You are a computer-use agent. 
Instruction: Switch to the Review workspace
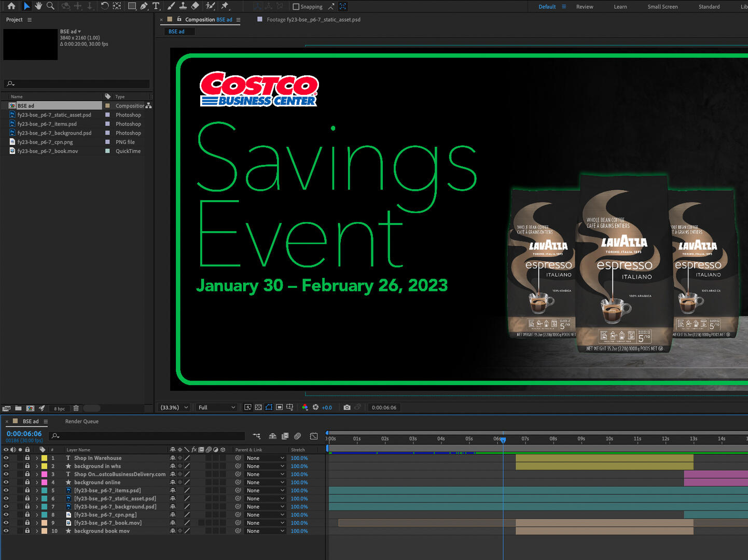584,7
